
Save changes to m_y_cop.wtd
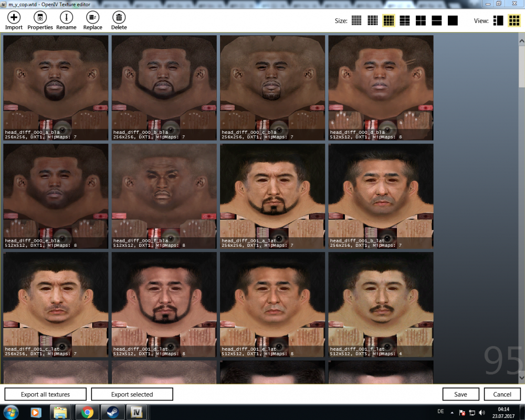[x=460, y=394]
